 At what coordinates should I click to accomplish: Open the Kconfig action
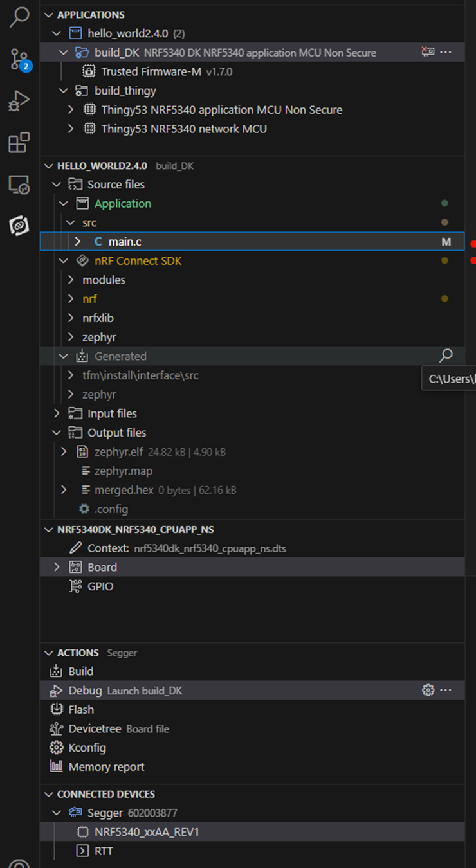(x=252, y=748)
